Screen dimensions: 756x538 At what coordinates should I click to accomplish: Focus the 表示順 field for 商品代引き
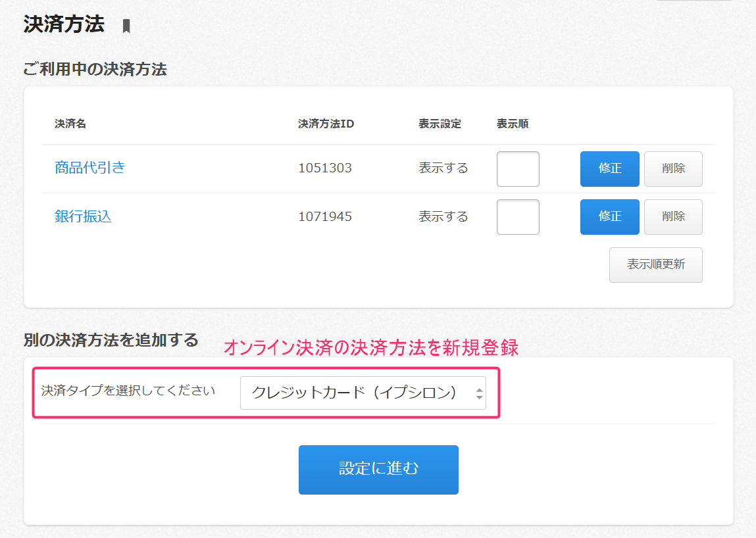click(x=518, y=169)
